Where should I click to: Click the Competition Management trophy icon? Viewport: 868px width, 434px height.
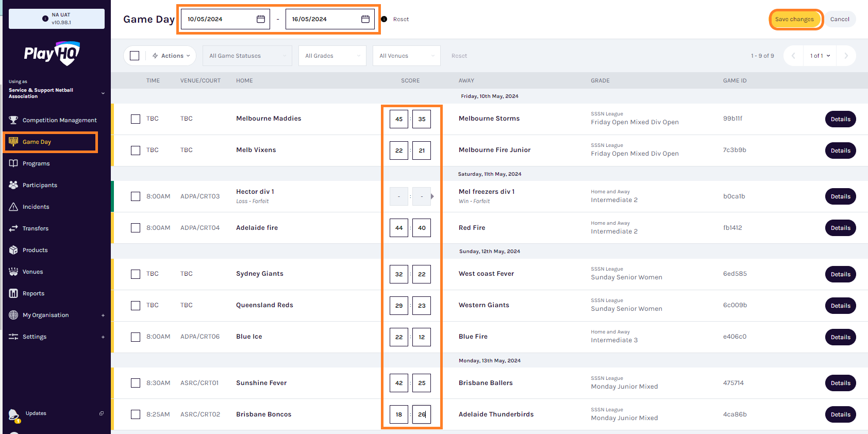pyautogui.click(x=13, y=120)
